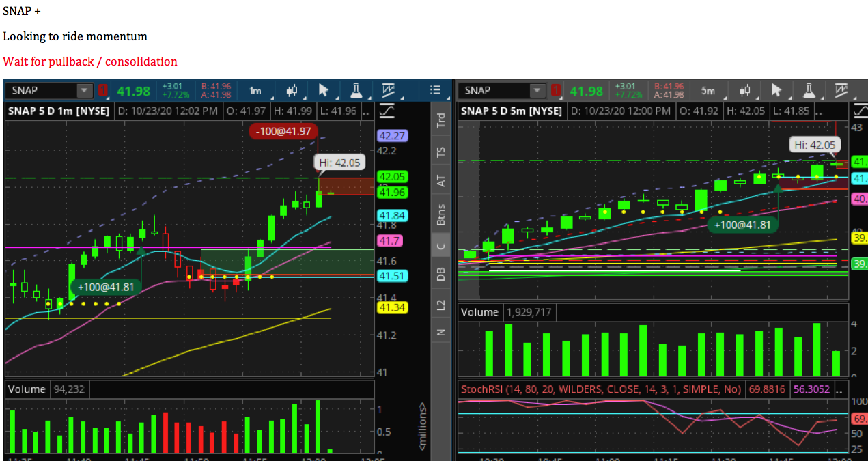The height and width of the screenshot is (461, 868).
Task: Click right chart volume value 1,929,717
Action: pyautogui.click(x=529, y=312)
